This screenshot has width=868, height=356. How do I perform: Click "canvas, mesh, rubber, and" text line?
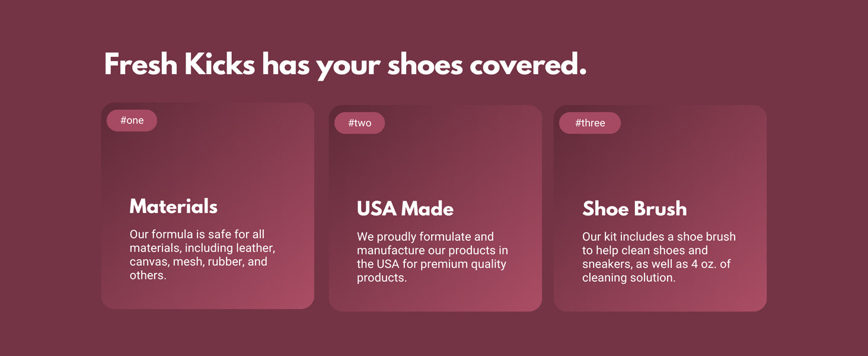point(198,262)
